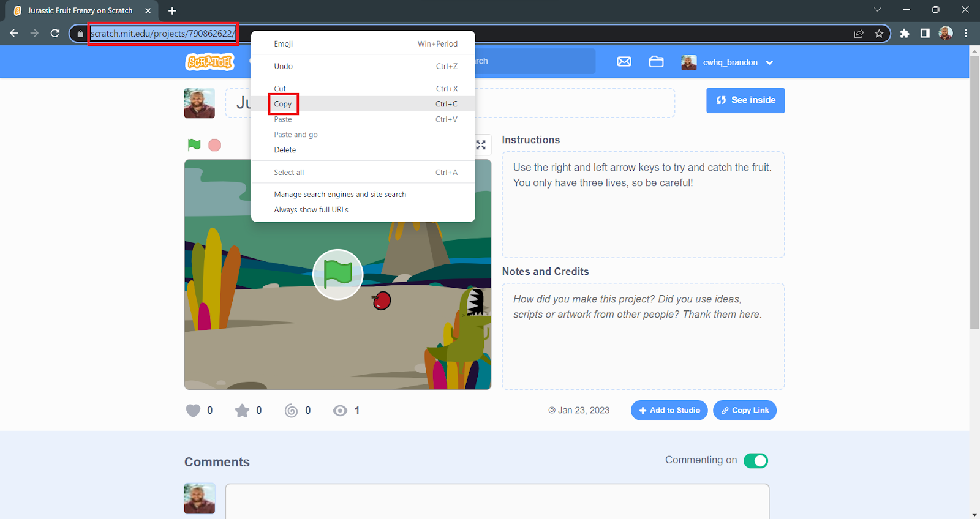Open the browser extensions puzzle icon
Viewport: 980px width, 519px height.
point(905,34)
